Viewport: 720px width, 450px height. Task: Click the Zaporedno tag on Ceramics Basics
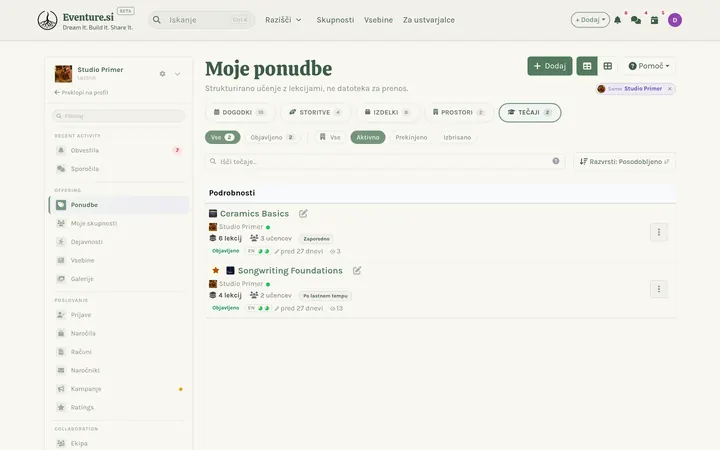(x=316, y=239)
